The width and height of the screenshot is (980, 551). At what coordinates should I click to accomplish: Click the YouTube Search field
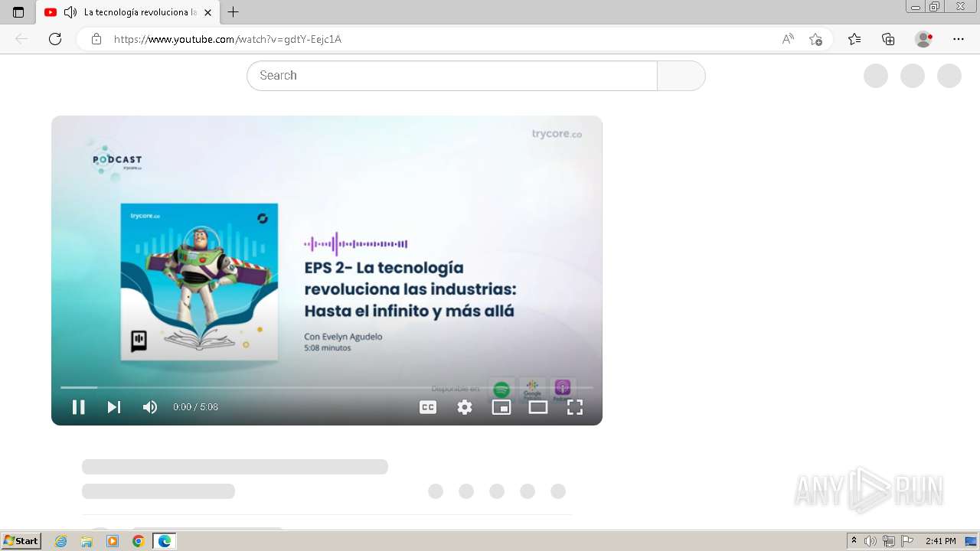tap(452, 76)
